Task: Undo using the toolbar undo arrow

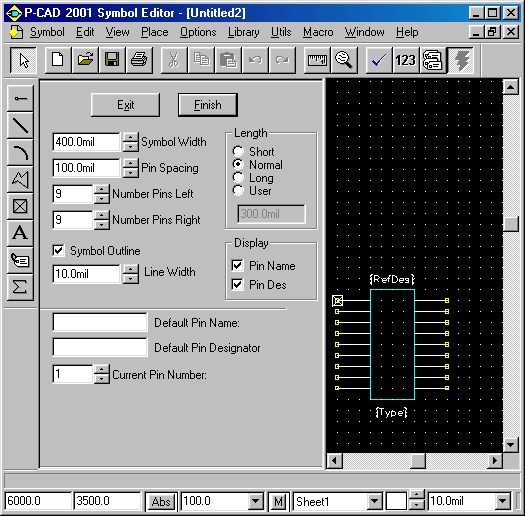Action: click(255, 60)
